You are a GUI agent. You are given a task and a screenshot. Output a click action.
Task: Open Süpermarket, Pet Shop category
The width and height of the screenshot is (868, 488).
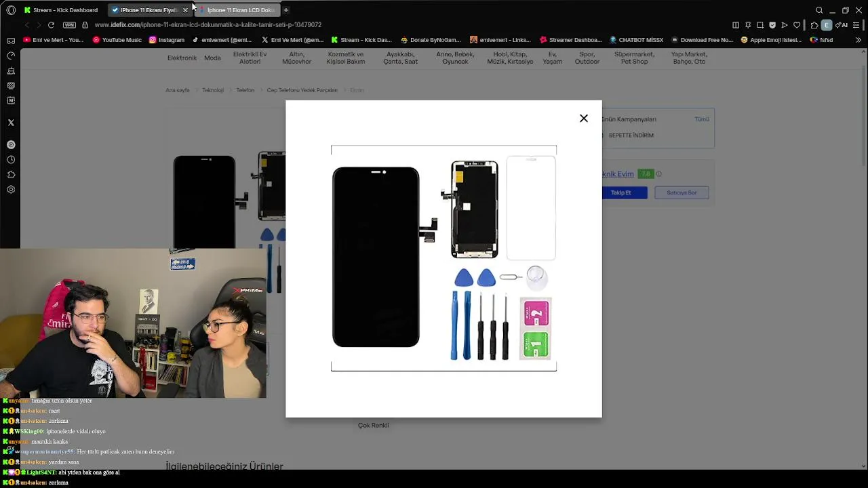click(634, 58)
